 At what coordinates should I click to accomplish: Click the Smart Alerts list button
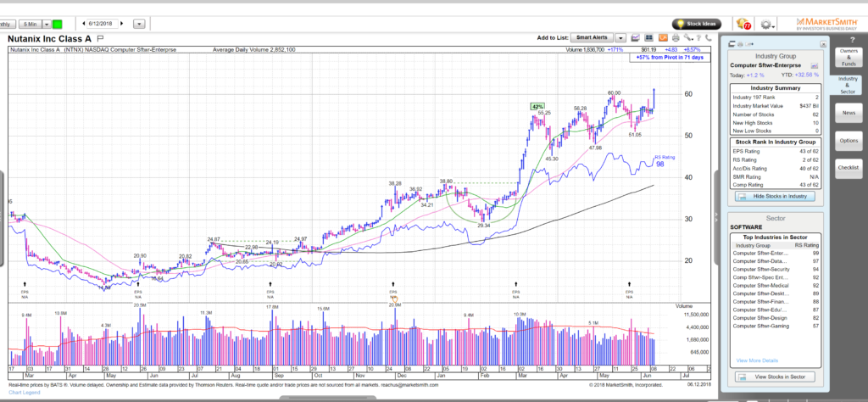coord(592,37)
